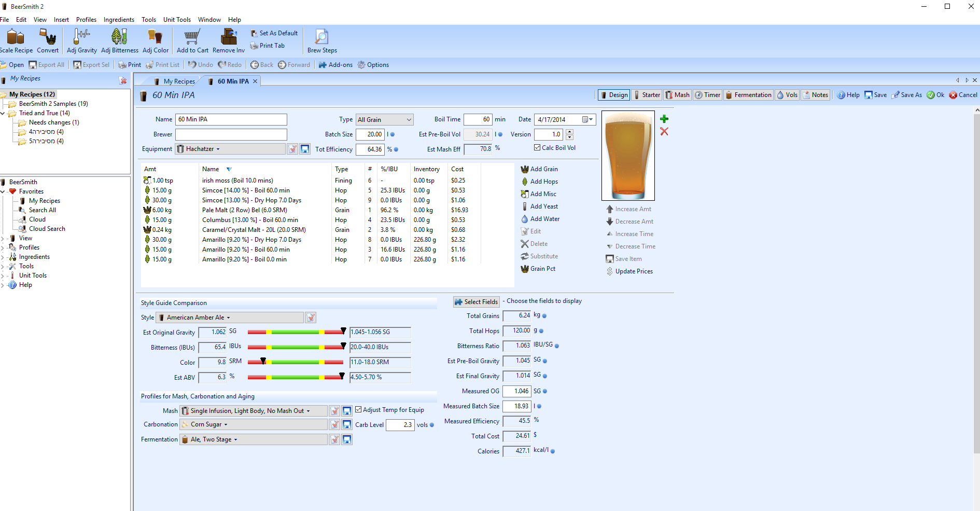Click the Help button in recipe header

[848, 95]
